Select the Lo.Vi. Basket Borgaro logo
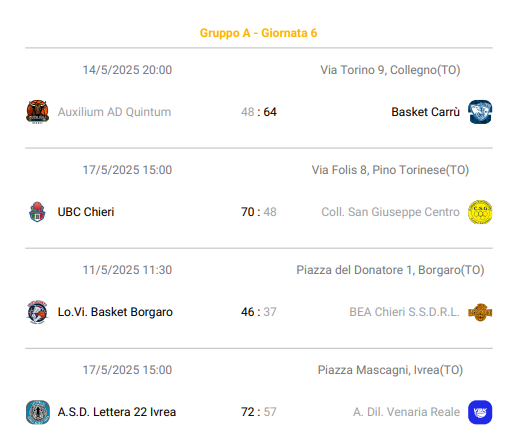This screenshot has height=447, width=509. pyautogui.click(x=37, y=312)
